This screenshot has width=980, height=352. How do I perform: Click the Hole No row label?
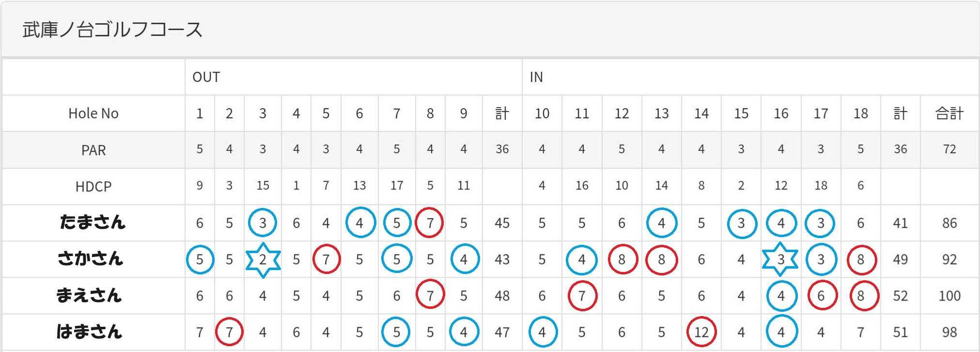(x=93, y=113)
